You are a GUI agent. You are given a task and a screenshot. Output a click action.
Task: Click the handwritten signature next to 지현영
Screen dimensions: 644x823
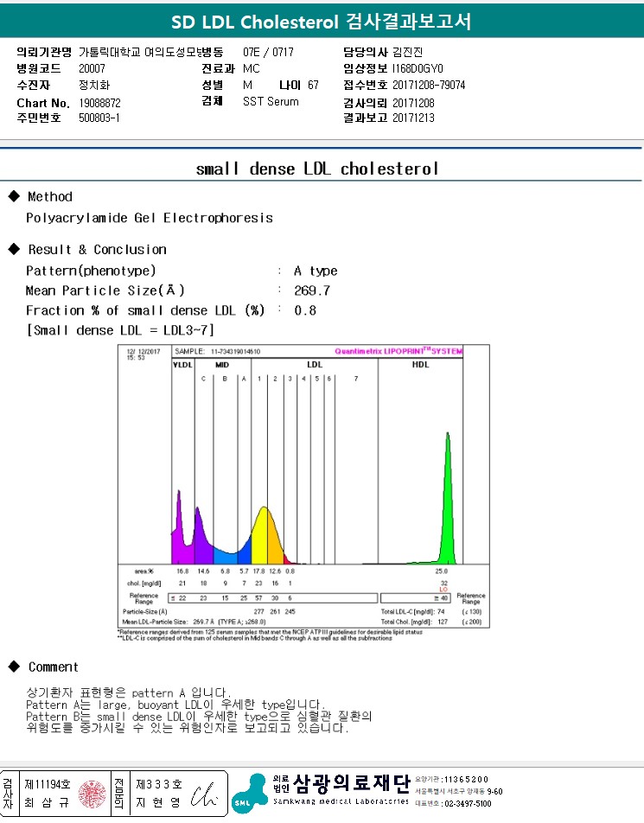coord(204,795)
